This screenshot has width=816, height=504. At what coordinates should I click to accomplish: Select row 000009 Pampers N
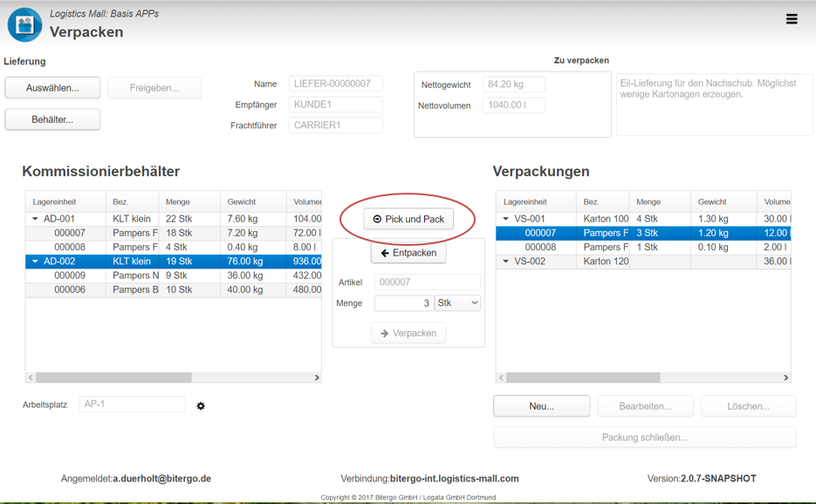174,276
